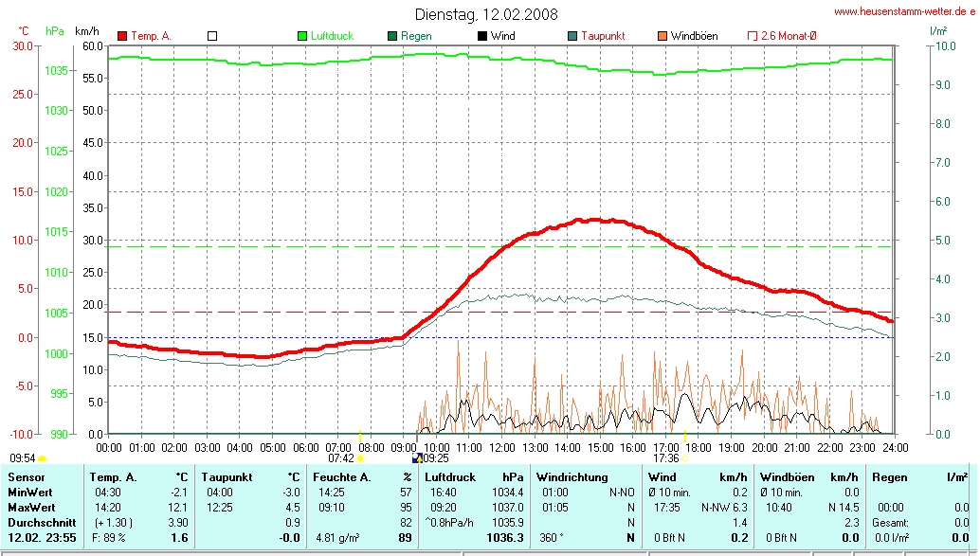Click the bright green Luftdruck legend square
The width and height of the screenshot is (980, 556).
[302, 36]
